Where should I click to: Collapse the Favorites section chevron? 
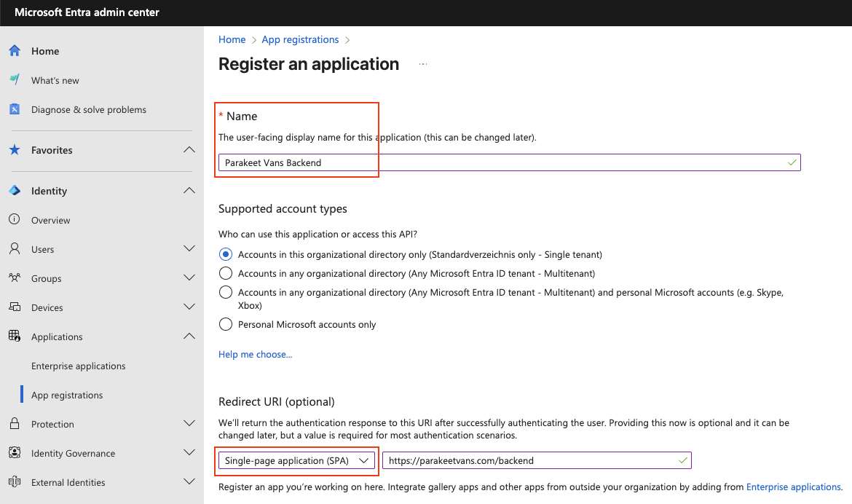(189, 149)
